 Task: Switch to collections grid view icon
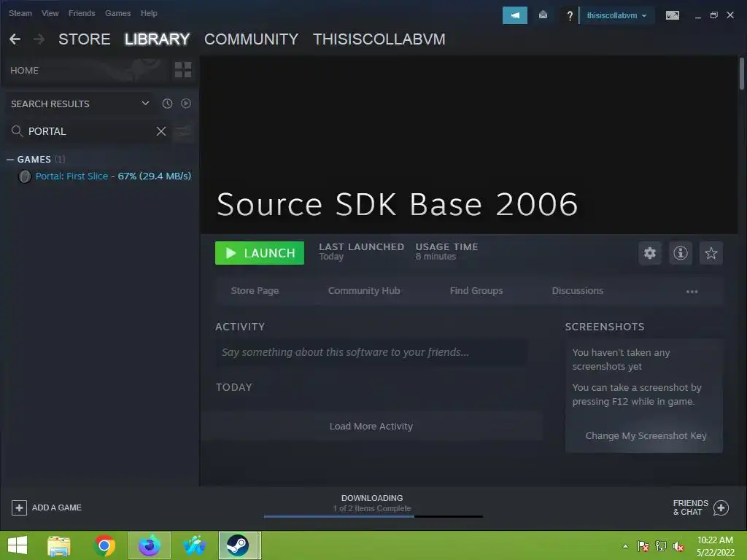183,70
